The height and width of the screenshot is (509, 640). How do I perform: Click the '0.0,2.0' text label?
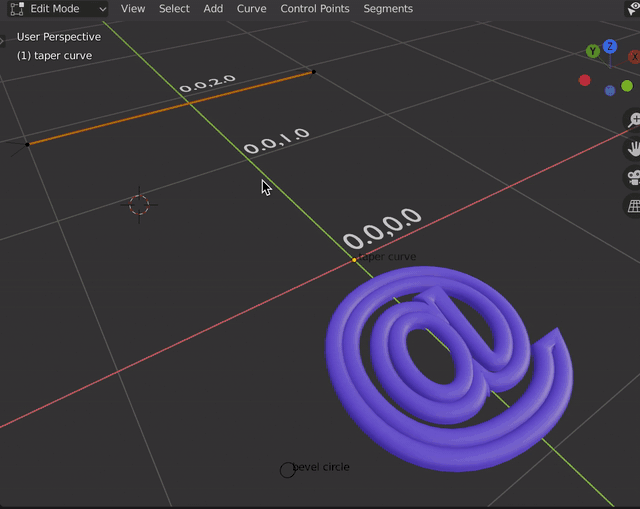(x=207, y=84)
